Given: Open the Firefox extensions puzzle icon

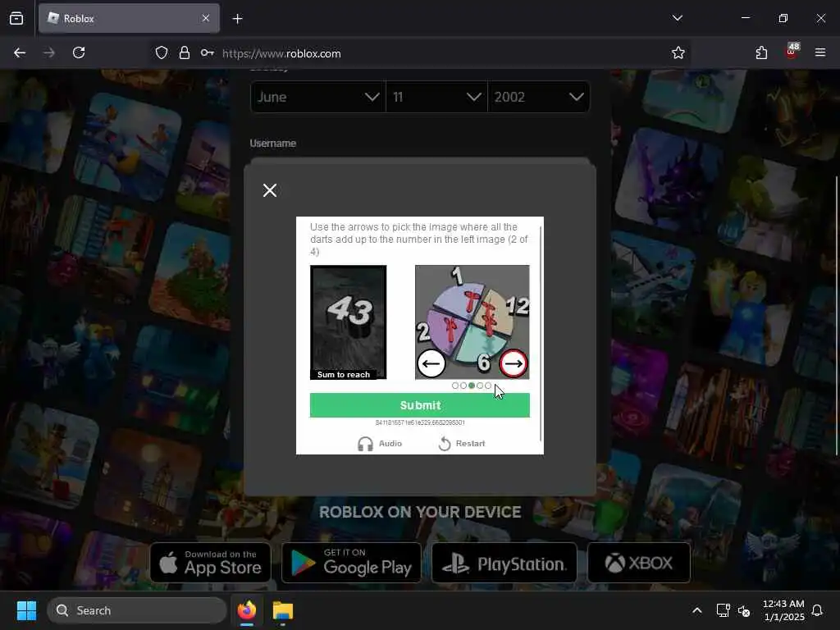Looking at the screenshot, I should click(x=761, y=52).
